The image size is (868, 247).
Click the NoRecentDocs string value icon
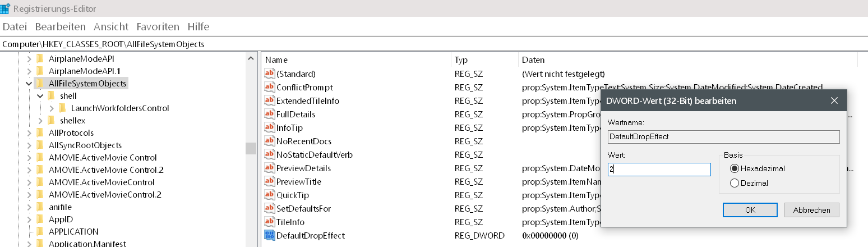(270, 141)
